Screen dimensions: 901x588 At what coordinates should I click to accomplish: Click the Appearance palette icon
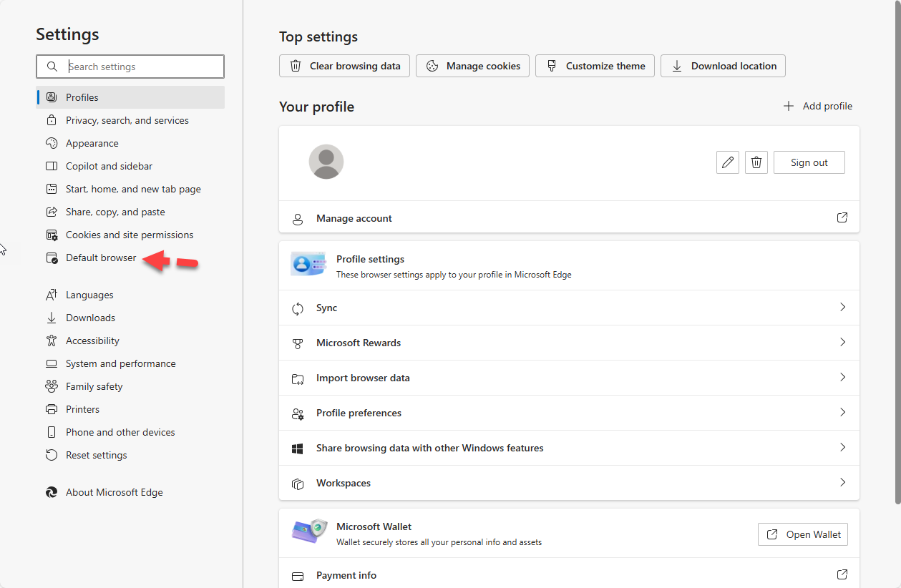point(52,143)
